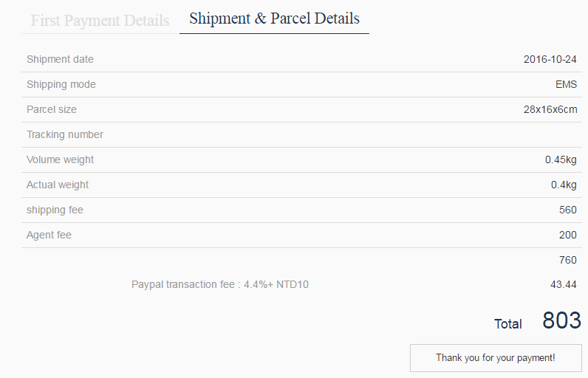Image resolution: width=588 pixels, height=378 pixels.
Task: Click the Parcel size label
Action: (x=52, y=109)
